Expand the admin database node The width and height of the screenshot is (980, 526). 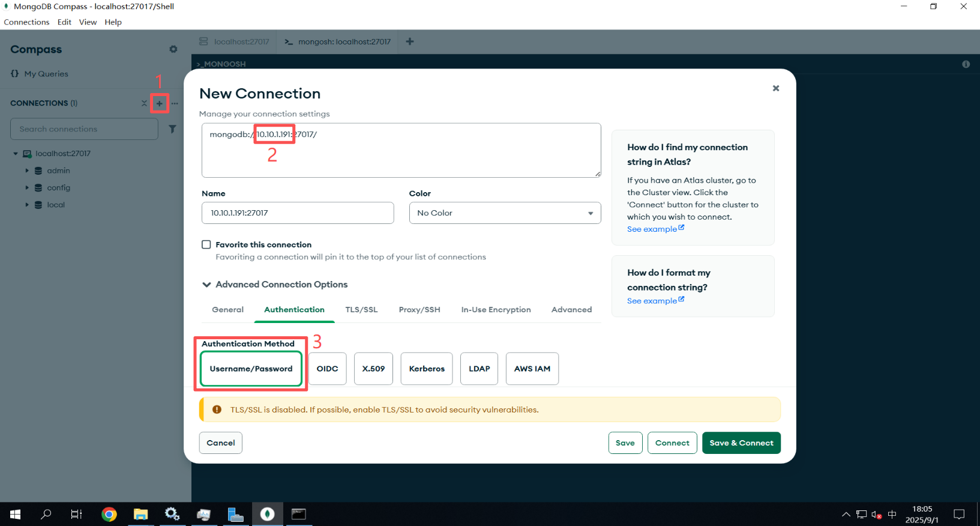(x=27, y=171)
